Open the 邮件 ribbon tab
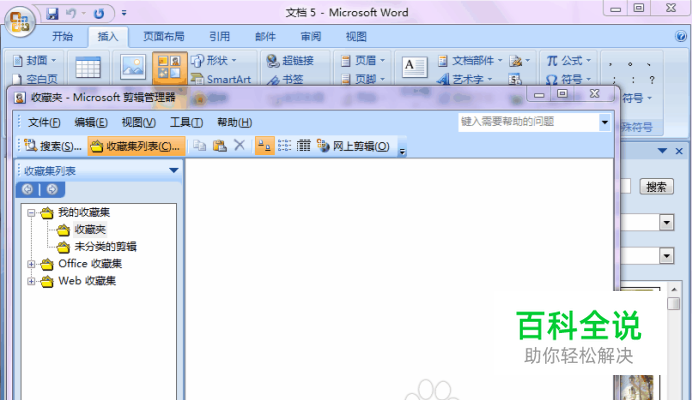The width and height of the screenshot is (692, 400). [x=265, y=36]
